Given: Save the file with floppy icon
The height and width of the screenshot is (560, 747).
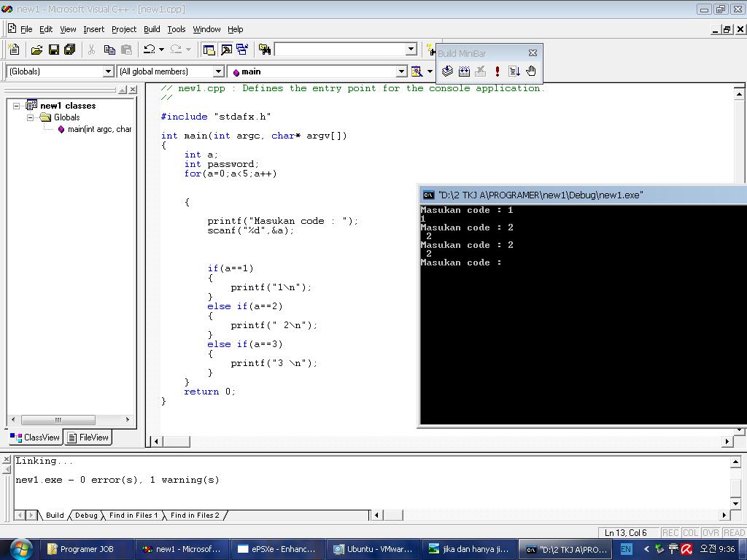Looking at the screenshot, I should pyautogui.click(x=54, y=49).
